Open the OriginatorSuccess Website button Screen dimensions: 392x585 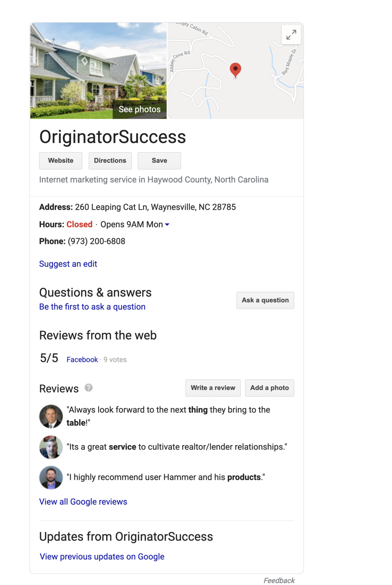(61, 161)
